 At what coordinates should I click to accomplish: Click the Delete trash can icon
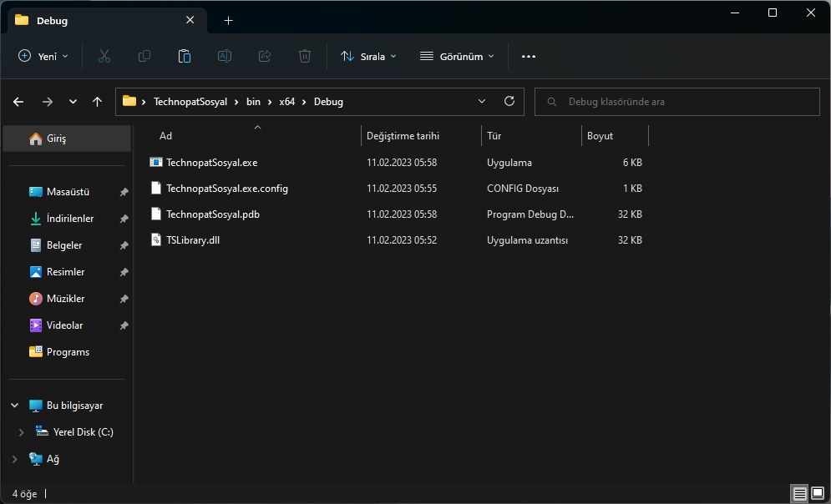[x=305, y=56]
